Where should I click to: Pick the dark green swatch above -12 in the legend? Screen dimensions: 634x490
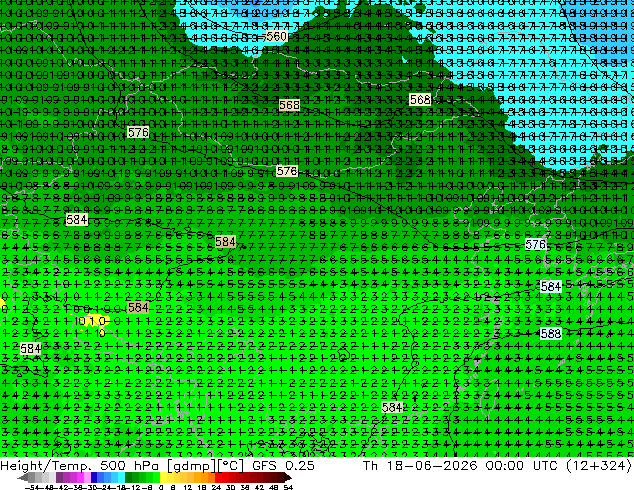point(129,477)
